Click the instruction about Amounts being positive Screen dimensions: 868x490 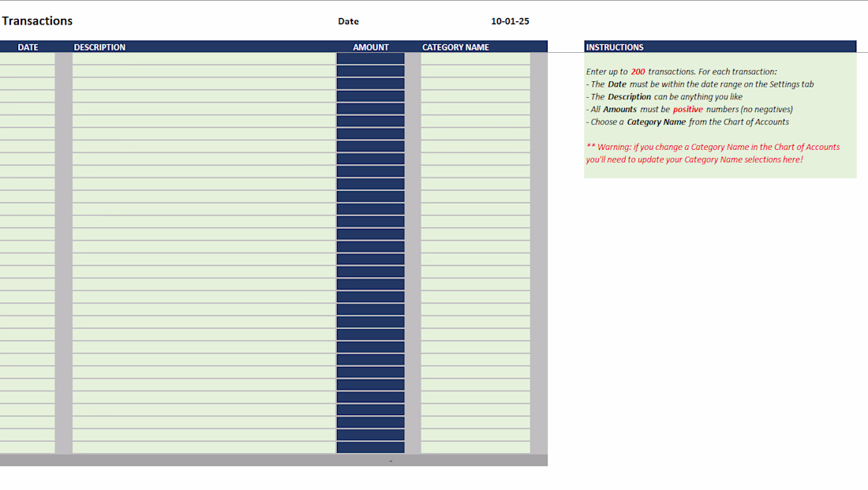pyautogui.click(x=689, y=110)
